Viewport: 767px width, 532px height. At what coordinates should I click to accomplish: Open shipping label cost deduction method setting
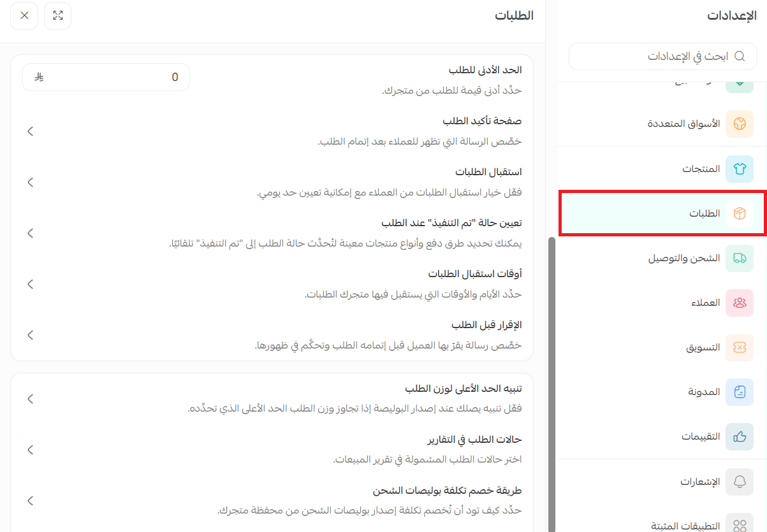30,501
